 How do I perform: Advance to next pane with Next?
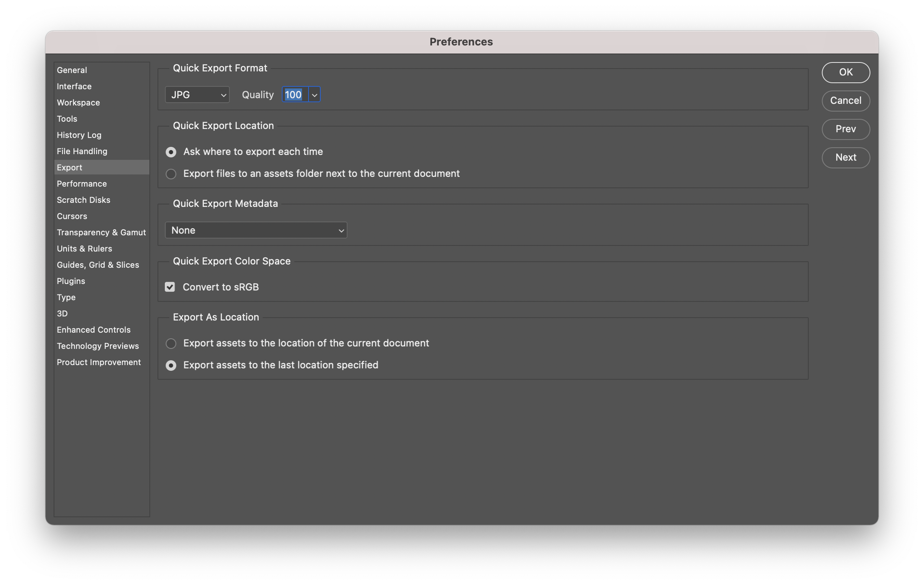point(846,157)
